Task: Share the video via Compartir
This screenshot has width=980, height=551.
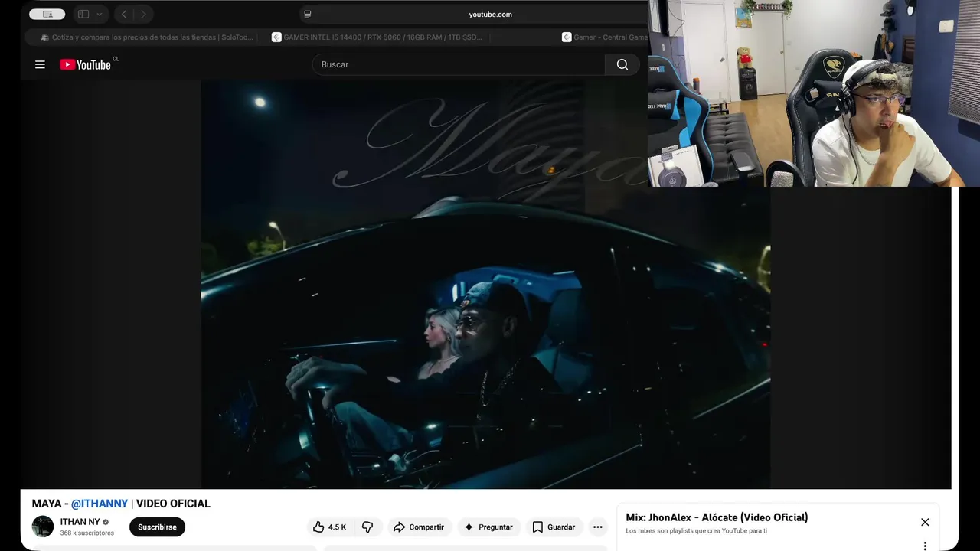Action: pyautogui.click(x=419, y=527)
